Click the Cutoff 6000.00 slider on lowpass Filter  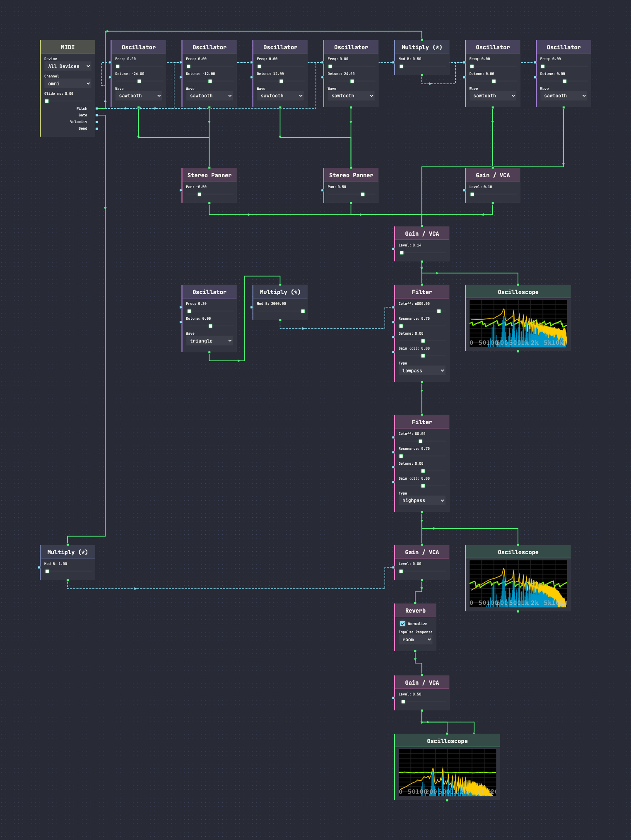[422, 311]
